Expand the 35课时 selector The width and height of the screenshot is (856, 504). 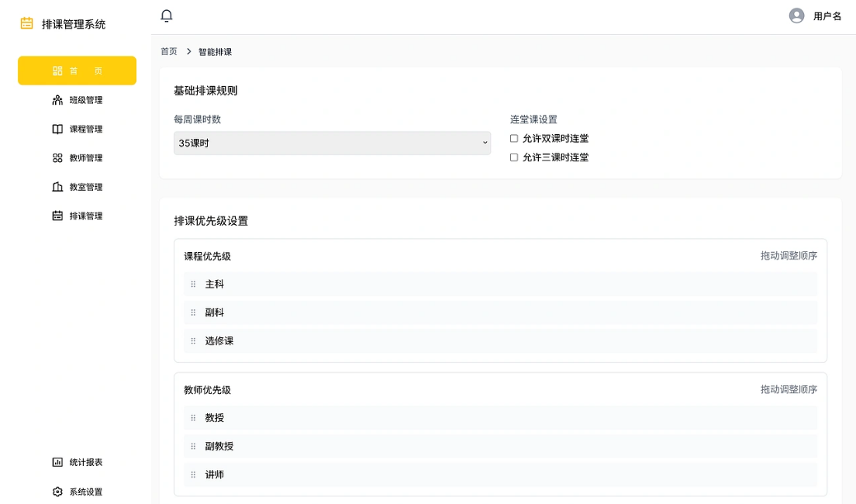(332, 143)
